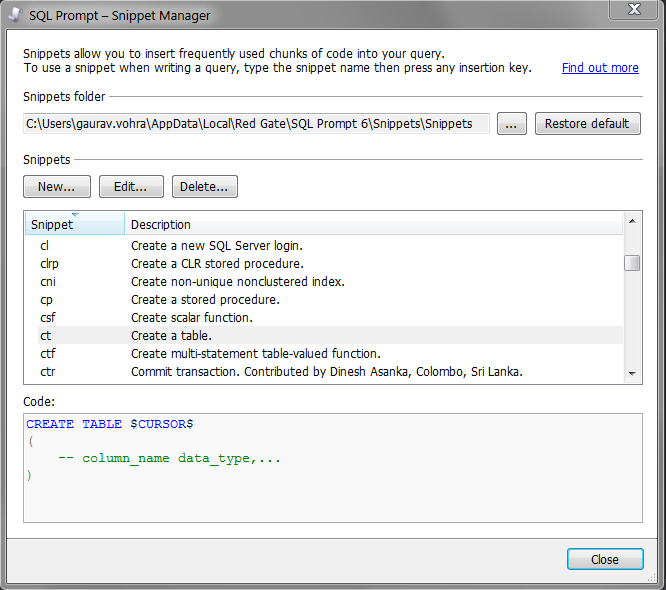666x590 pixels.
Task: Click the snippets folder path field
Action: (256, 124)
